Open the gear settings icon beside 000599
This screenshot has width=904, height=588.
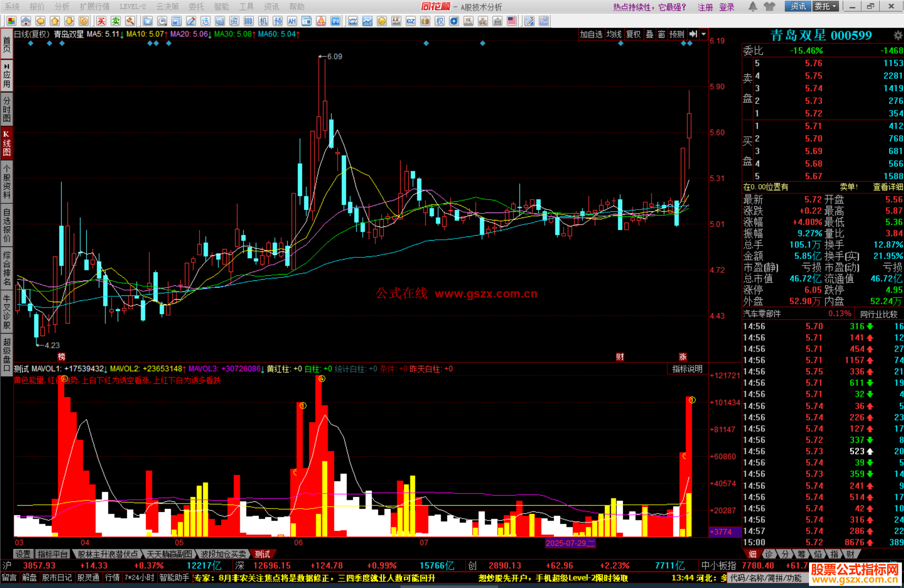(x=898, y=35)
